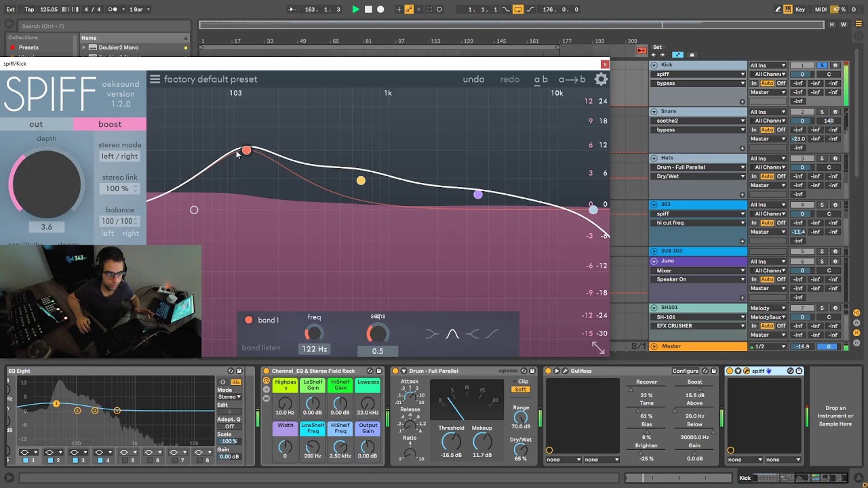
Task: Start playback with the green play button
Action: [355, 9]
